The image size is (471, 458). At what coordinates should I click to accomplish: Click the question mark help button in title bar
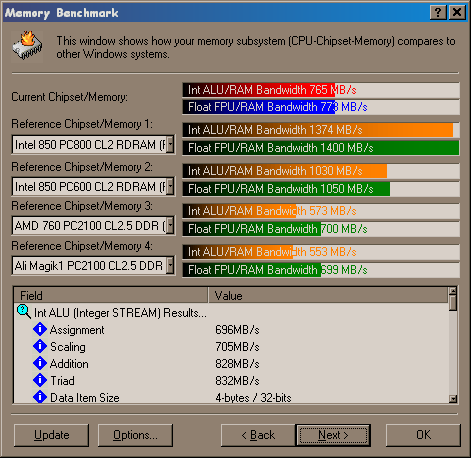(x=438, y=13)
